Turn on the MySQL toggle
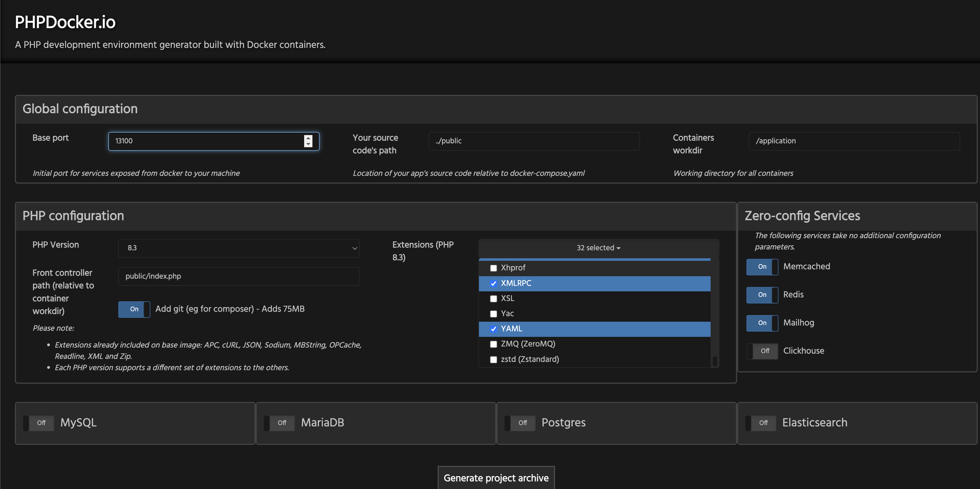980x489 pixels. 39,423
